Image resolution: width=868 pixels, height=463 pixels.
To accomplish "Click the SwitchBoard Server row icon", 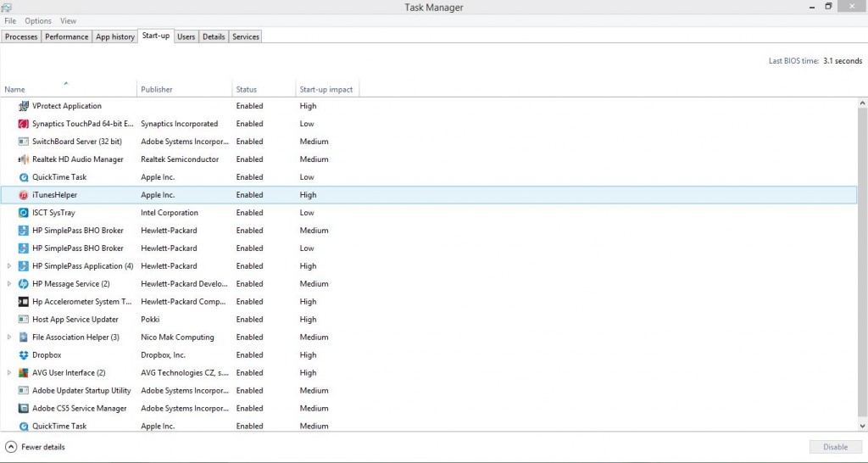I will coord(23,142).
